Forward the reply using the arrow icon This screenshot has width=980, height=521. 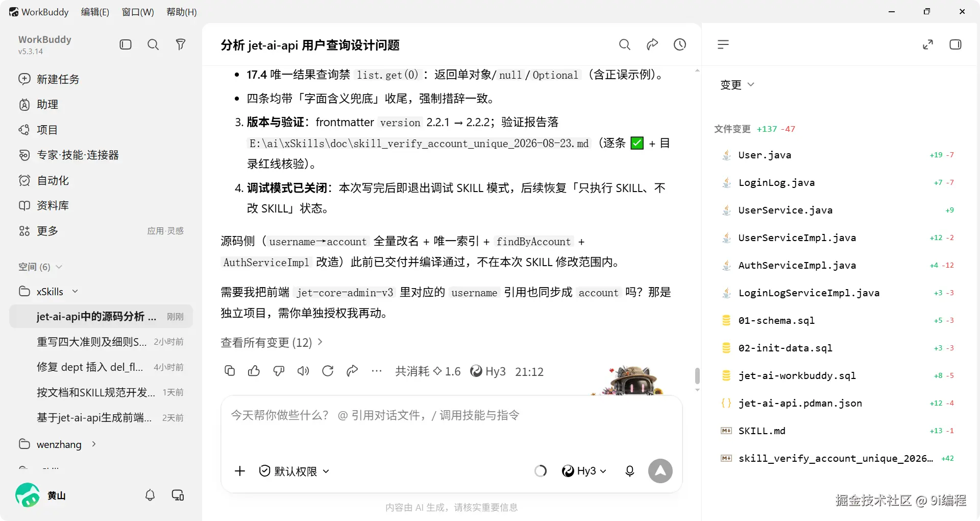[352, 371]
